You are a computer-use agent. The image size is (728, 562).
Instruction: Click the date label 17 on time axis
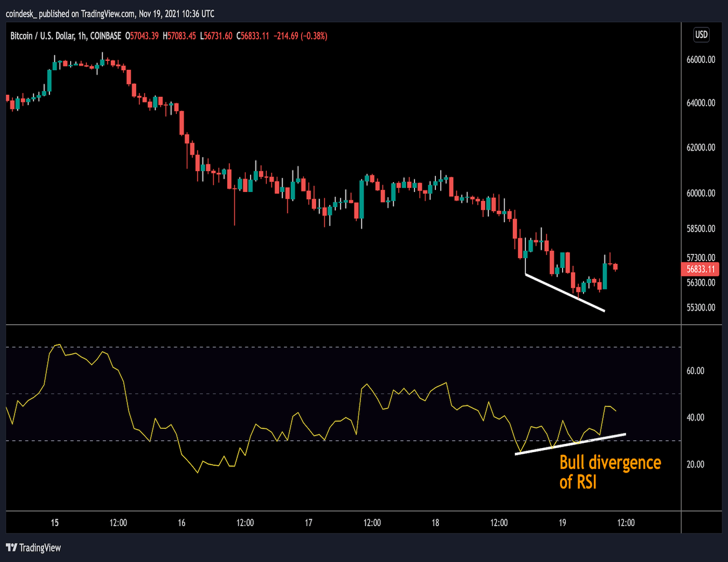point(308,522)
